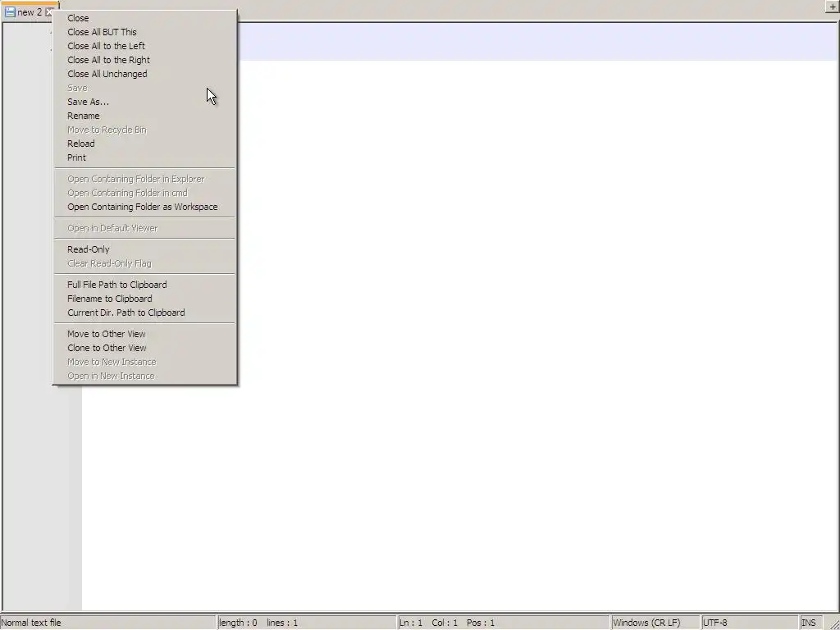Click the save icon on the new 2 tab

[x=10, y=11]
